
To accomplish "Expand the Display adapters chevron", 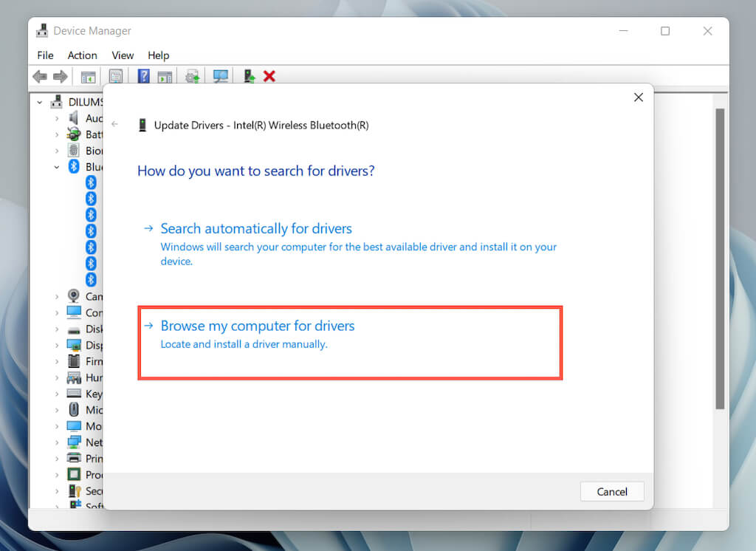I will (56, 346).
